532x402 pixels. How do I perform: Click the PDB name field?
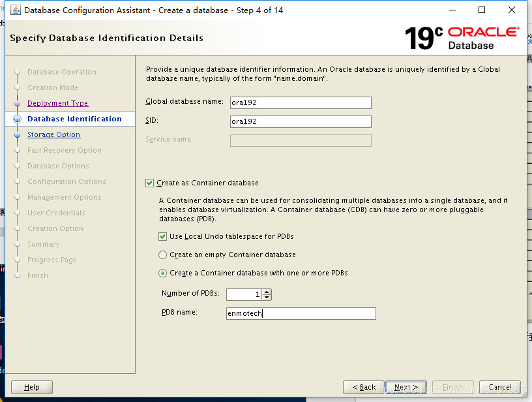pos(301,313)
